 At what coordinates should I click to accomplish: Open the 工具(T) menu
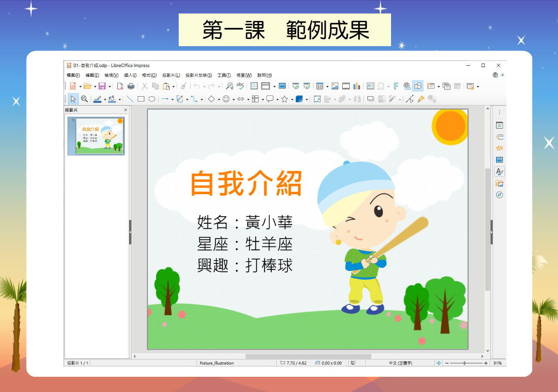tap(224, 75)
